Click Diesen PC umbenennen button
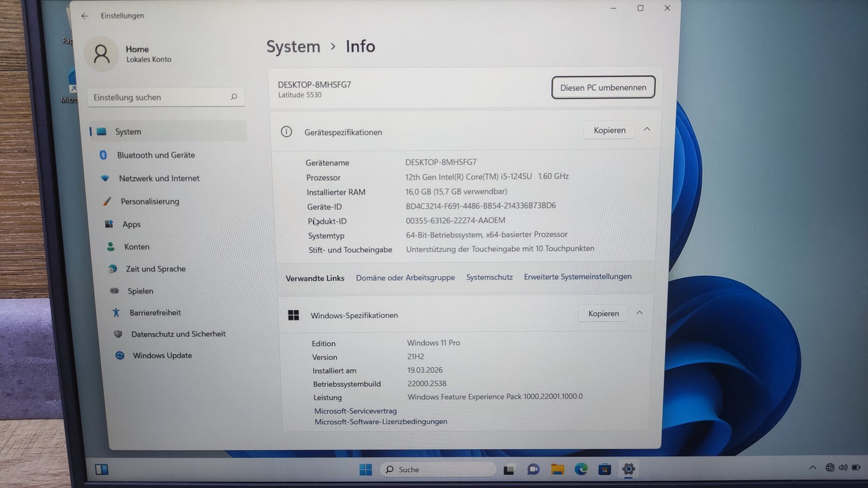868x488 pixels. tap(603, 88)
